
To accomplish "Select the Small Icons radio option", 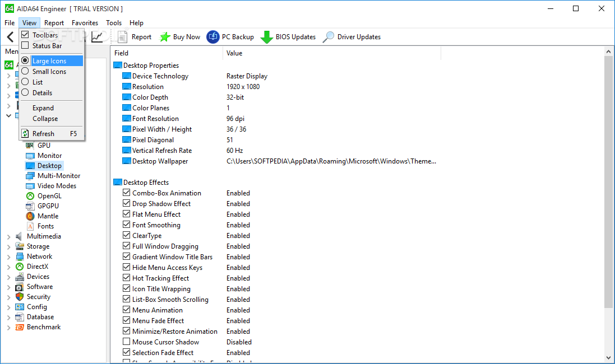I will 25,71.
